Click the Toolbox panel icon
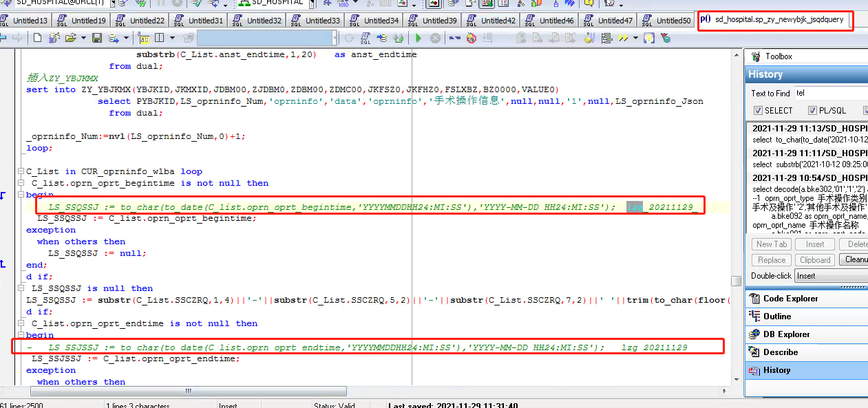This screenshot has width=868, height=408. (756, 56)
